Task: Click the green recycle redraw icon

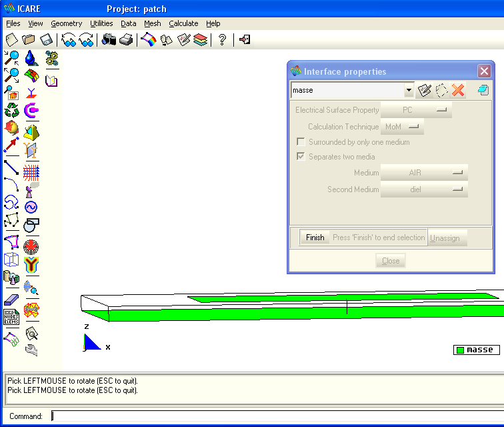Action: click(11, 110)
